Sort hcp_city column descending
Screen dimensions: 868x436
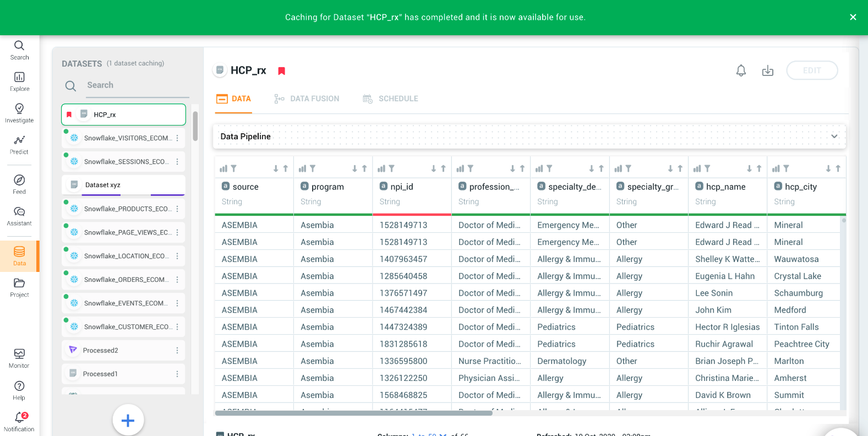point(828,168)
